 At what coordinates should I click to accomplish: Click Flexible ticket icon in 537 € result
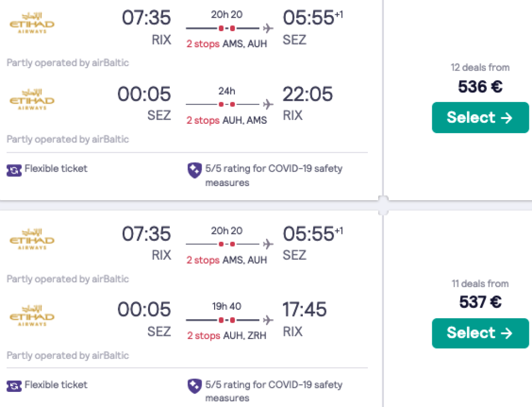click(14, 386)
